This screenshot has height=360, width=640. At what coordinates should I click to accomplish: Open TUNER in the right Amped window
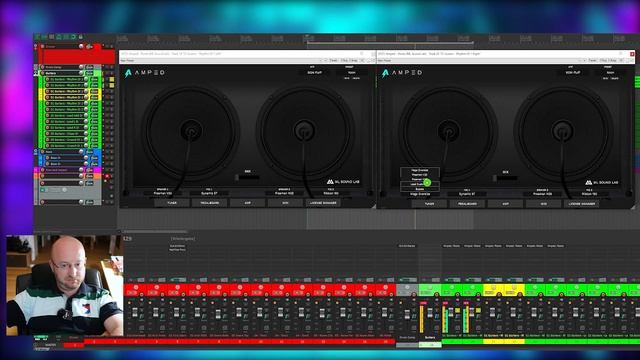coord(430,204)
